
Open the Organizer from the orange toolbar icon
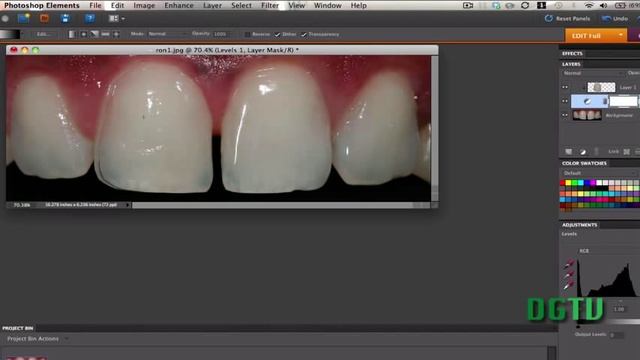click(x=44, y=18)
